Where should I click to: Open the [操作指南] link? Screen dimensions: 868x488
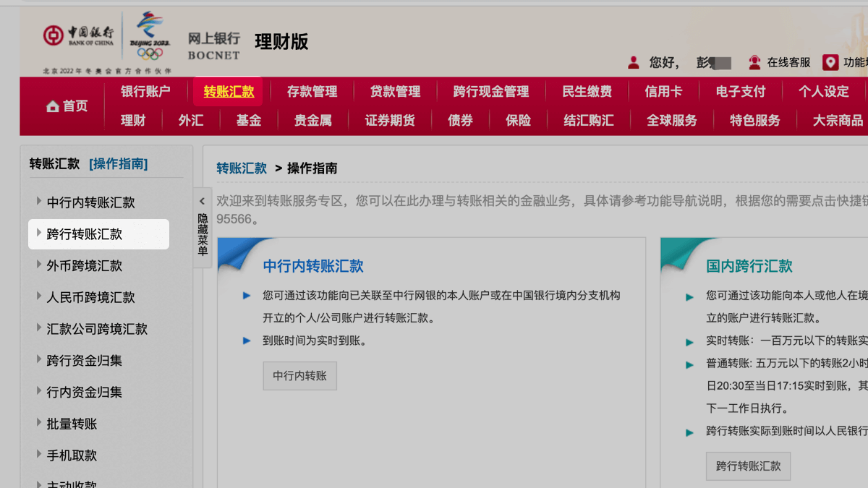coord(118,164)
